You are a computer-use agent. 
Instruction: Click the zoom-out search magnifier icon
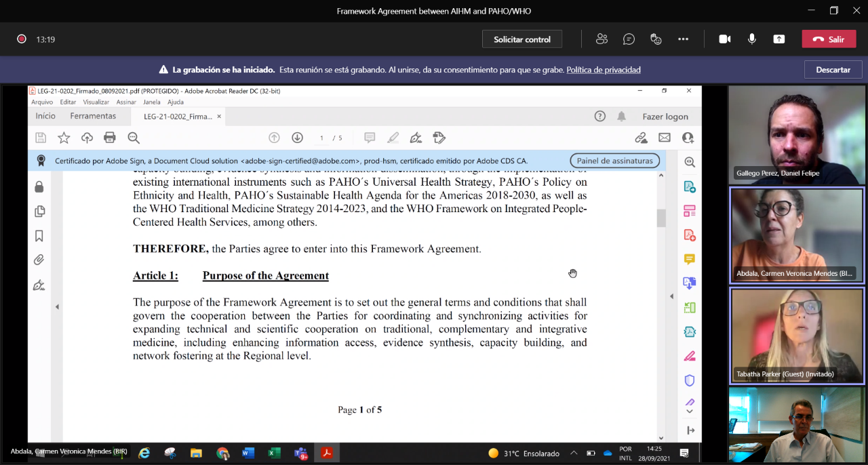(134, 138)
